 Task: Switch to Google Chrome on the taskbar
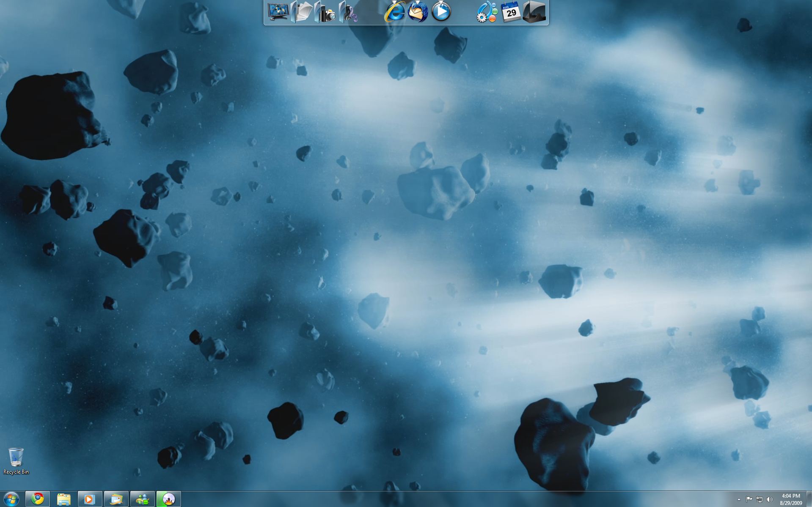pos(38,499)
